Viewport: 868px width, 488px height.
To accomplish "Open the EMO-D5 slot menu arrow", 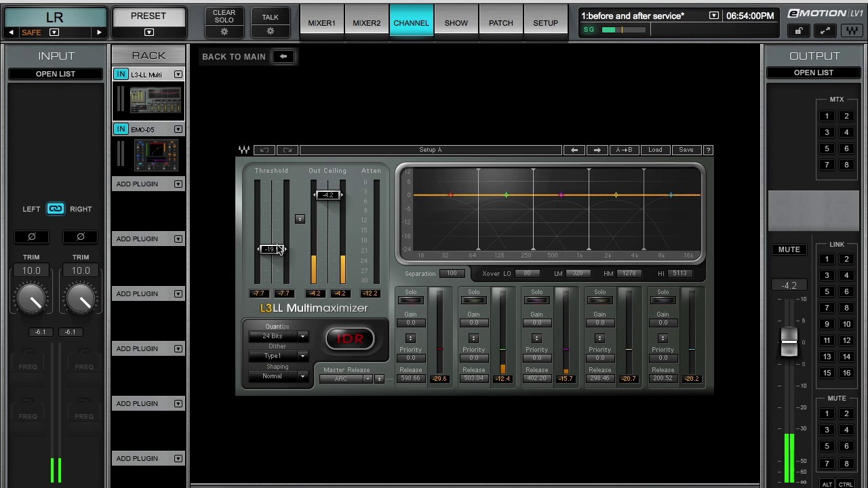I will pos(178,129).
